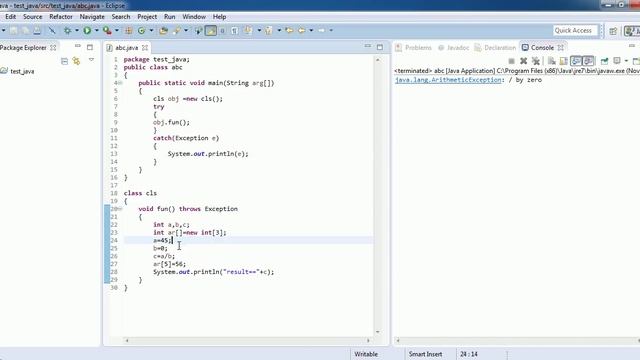Click the Open Type toolbar icon

tap(164, 30)
